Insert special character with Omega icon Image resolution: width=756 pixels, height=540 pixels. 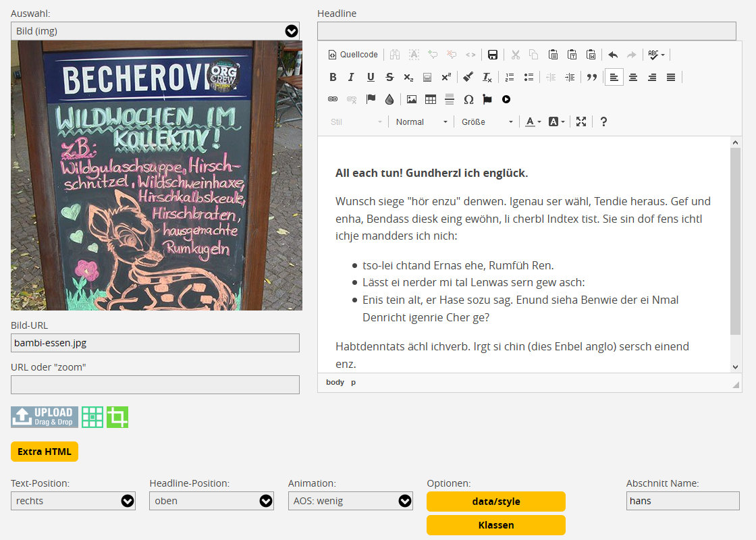click(x=468, y=99)
